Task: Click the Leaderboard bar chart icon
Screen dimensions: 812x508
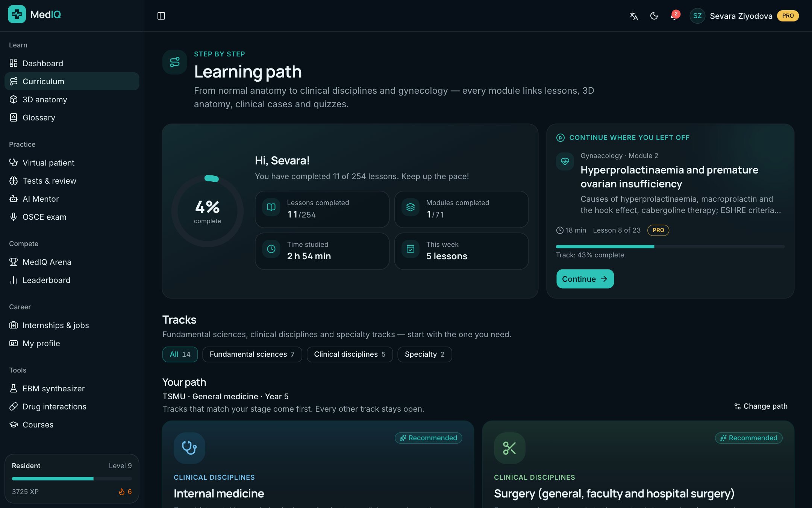Action: tap(14, 280)
